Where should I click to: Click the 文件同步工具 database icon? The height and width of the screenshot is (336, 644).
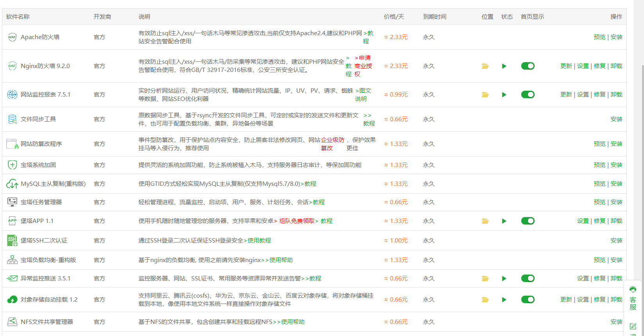tap(12, 119)
